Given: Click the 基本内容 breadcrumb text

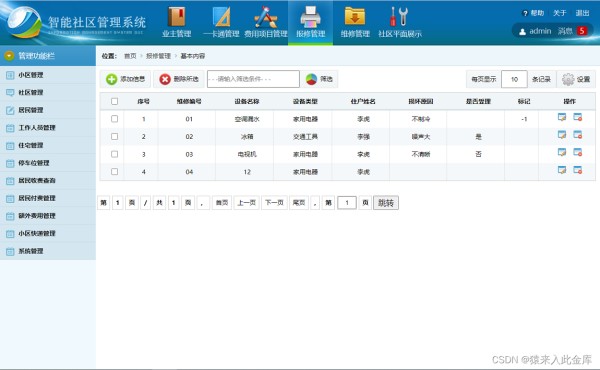Looking at the screenshot, I should pyautogui.click(x=192, y=56).
